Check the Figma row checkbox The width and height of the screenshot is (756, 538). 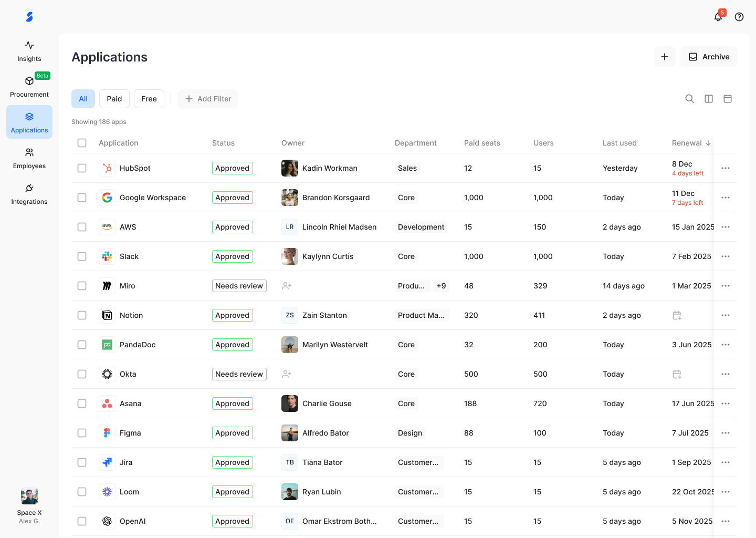pyautogui.click(x=82, y=433)
